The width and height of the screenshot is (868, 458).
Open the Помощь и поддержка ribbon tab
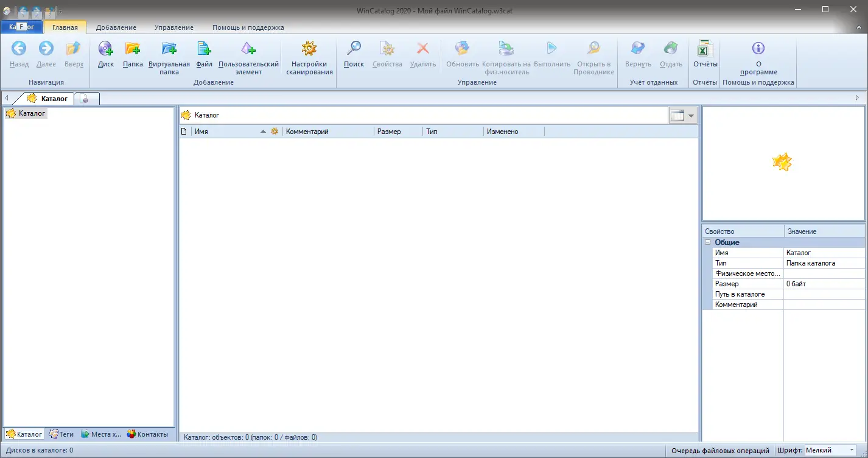(248, 27)
